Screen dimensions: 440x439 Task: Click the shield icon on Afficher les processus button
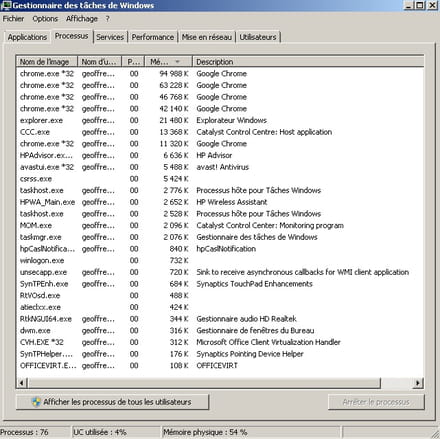pos(36,402)
